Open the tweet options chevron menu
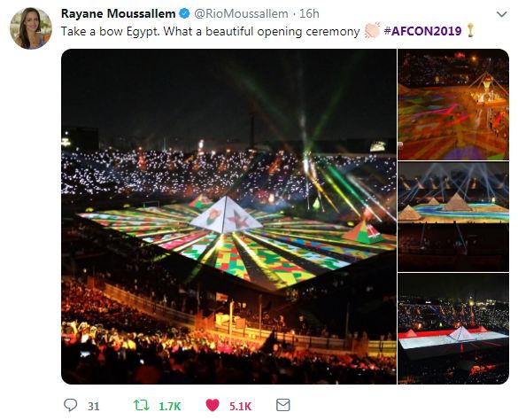Viewport: 518px width, 420px height. [x=501, y=14]
